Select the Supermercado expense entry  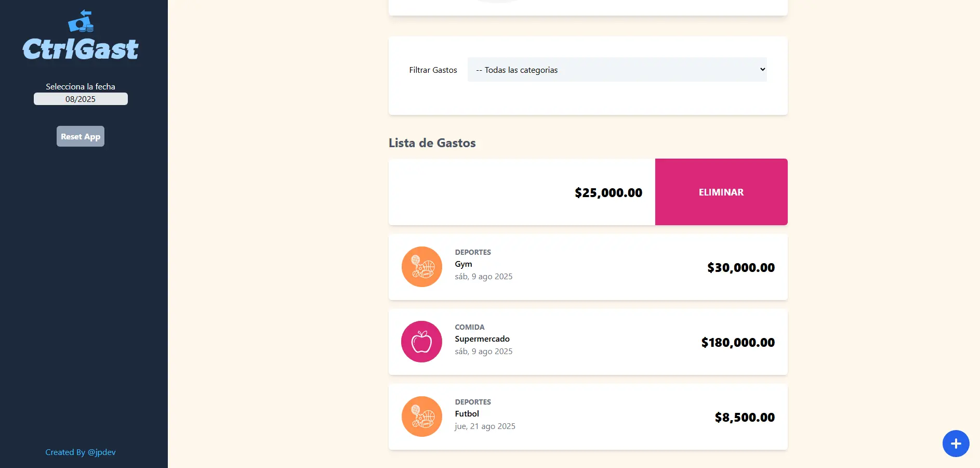(572, 342)
